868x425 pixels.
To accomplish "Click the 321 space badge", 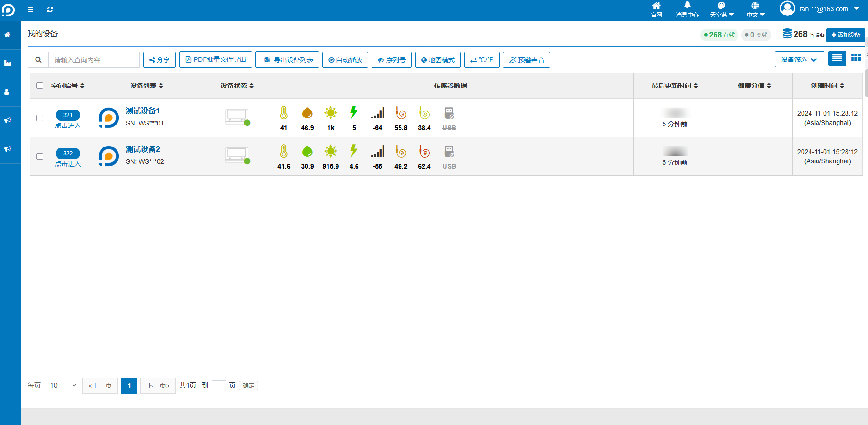I will 68,115.
